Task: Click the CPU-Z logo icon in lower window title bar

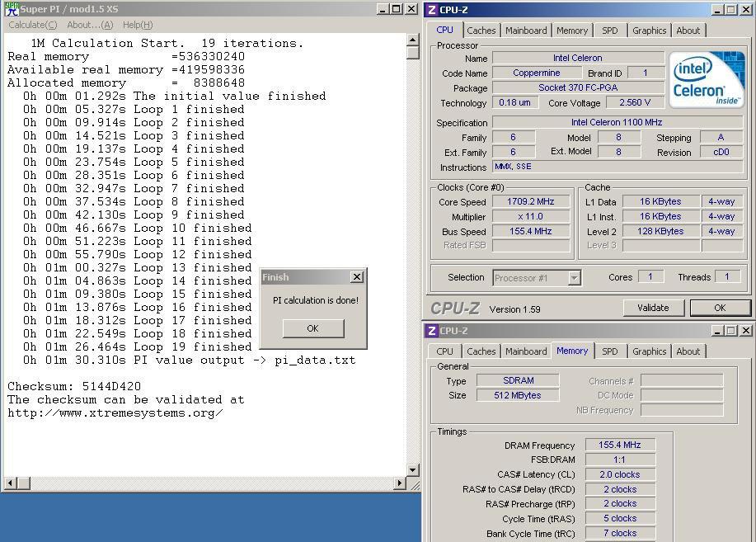Action: tap(432, 331)
